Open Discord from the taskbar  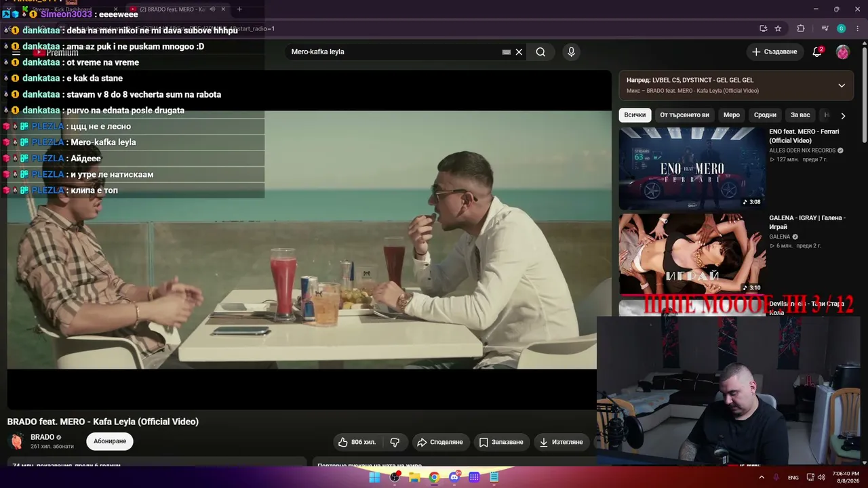[454, 477]
